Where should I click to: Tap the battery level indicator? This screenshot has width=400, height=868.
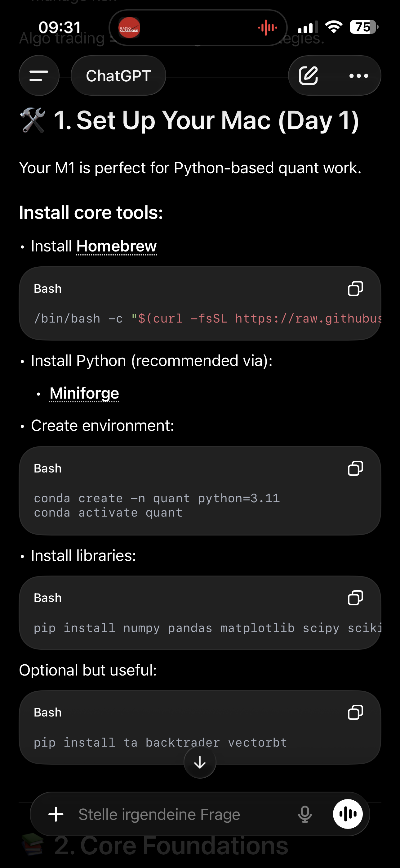364,27
